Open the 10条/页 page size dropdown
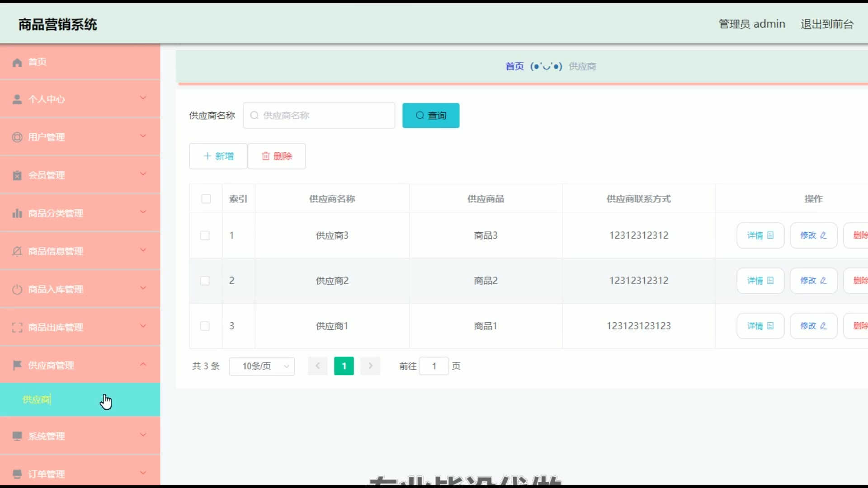This screenshot has width=868, height=488. coord(262,366)
